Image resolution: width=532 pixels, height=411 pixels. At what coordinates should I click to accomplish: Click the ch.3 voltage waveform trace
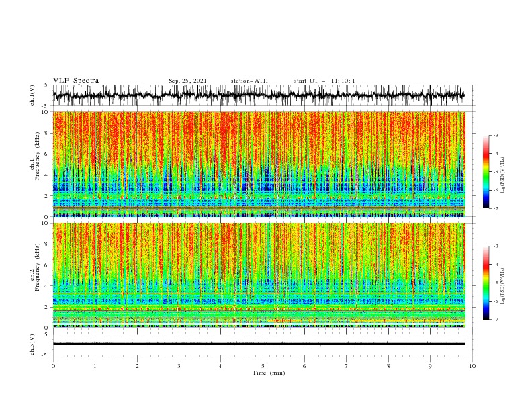coord(259,344)
